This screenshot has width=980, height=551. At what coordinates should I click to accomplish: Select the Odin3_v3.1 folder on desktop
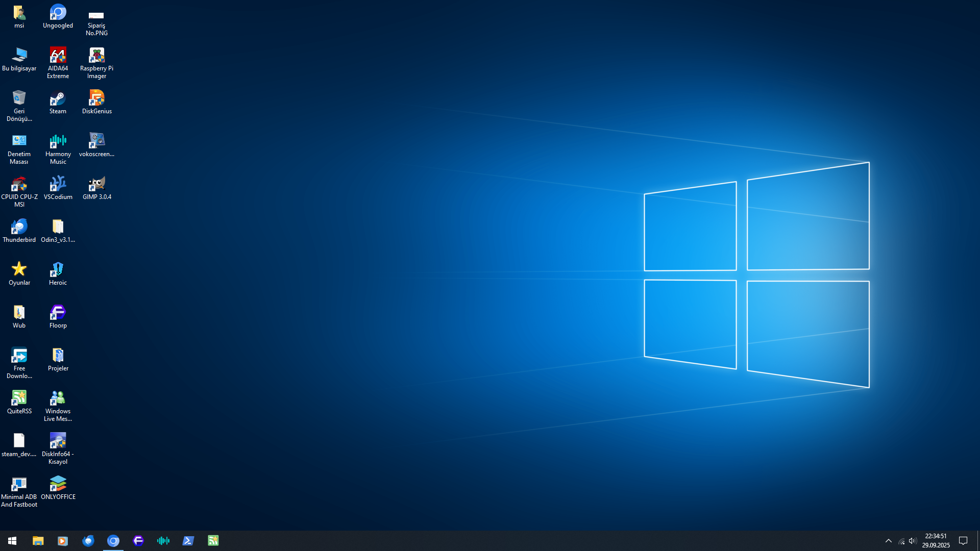[x=58, y=231]
